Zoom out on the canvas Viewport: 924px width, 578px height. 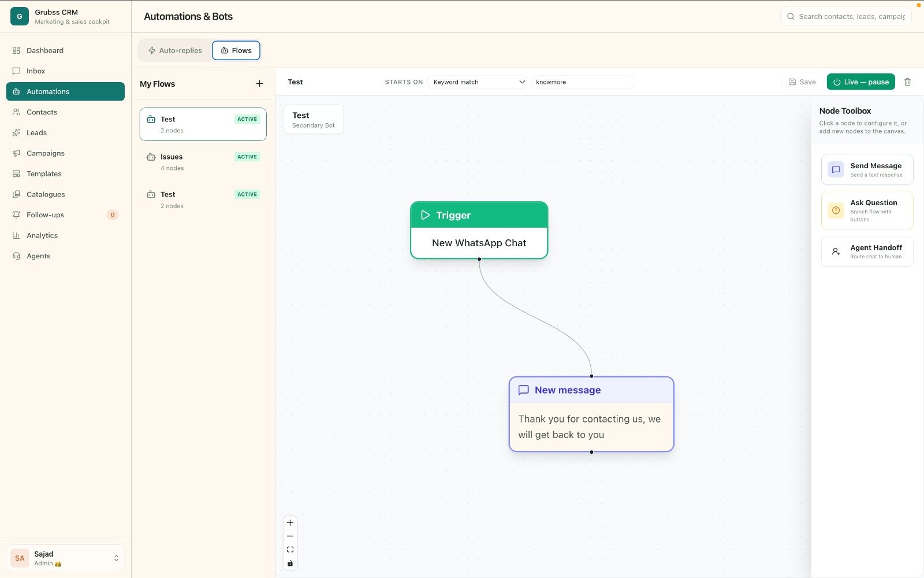[x=290, y=536]
